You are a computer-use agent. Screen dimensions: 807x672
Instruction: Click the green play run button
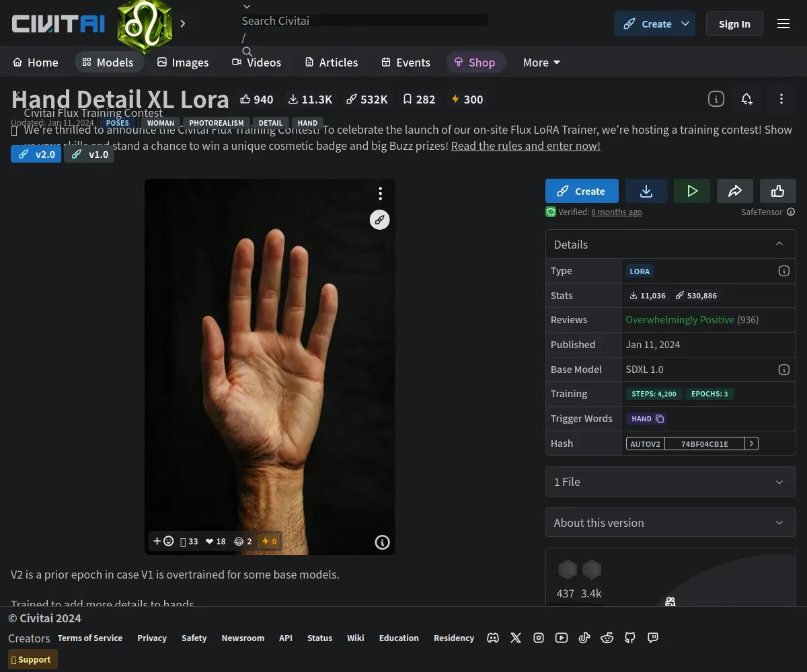(x=692, y=191)
